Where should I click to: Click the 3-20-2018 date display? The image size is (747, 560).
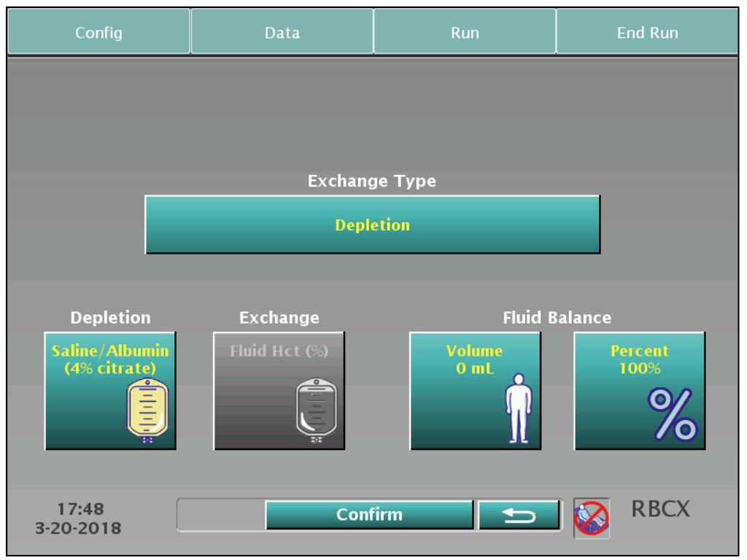[x=78, y=528]
